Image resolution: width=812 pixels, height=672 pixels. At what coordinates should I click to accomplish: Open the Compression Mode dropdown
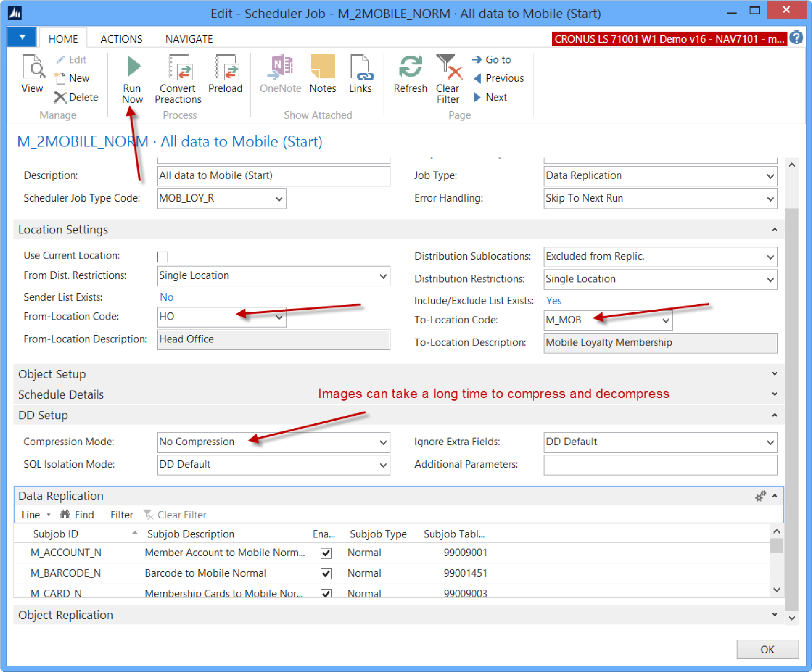[x=383, y=442]
